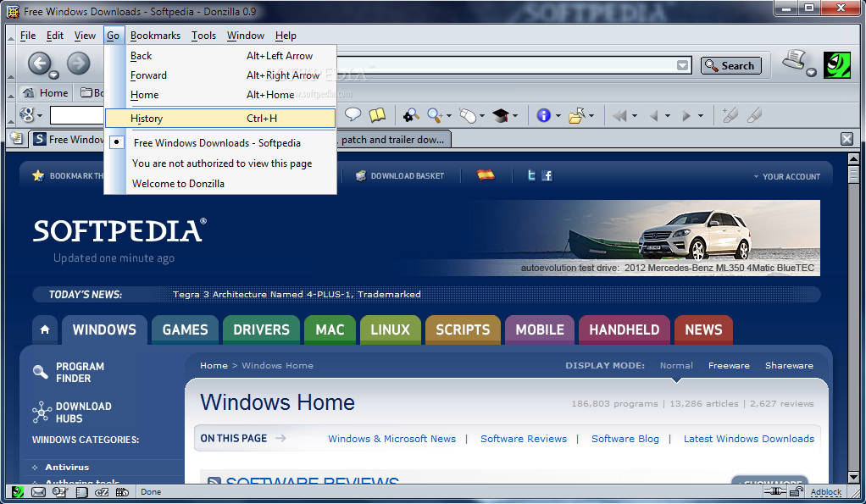Choose Home in the Go menu
Image resolution: width=866 pixels, height=504 pixels.
coord(219,95)
